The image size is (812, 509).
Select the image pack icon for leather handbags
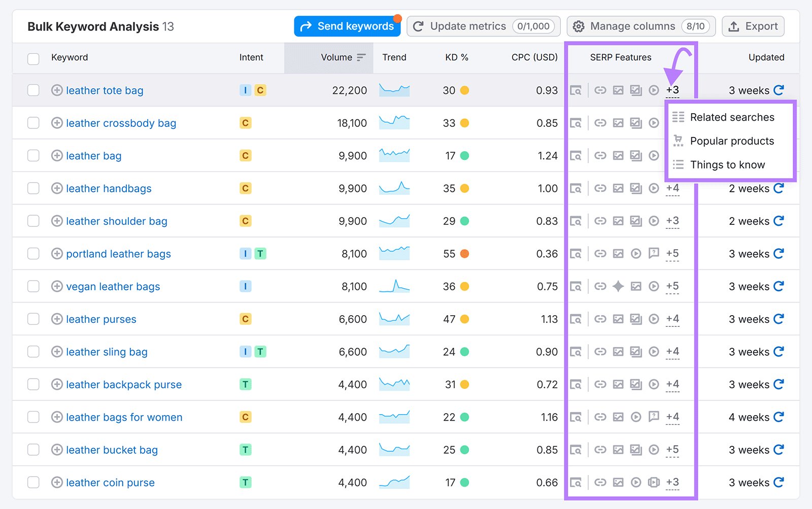coord(618,188)
